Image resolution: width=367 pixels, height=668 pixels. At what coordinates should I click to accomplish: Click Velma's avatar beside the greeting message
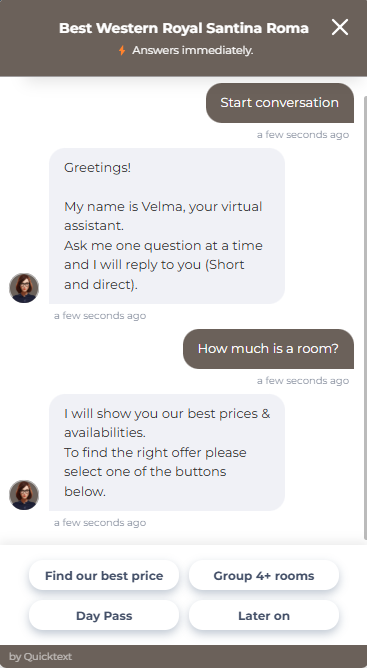point(24,288)
